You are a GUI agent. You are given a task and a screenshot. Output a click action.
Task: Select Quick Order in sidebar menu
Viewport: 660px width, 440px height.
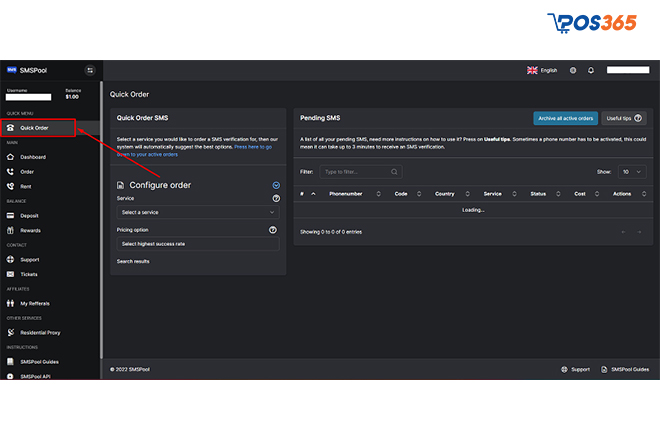click(x=38, y=128)
